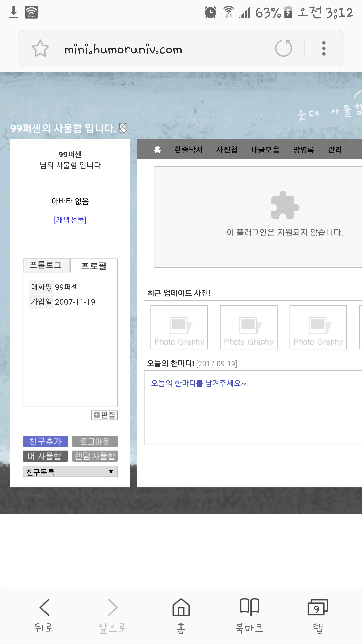Click the 친구추가 button
Viewport: 362px width, 644px height.
click(x=46, y=441)
